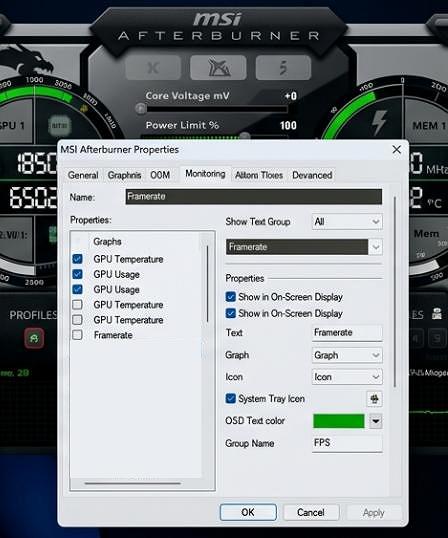Click the 6502 readout on the left

pyautogui.click(x=33, y=198)
